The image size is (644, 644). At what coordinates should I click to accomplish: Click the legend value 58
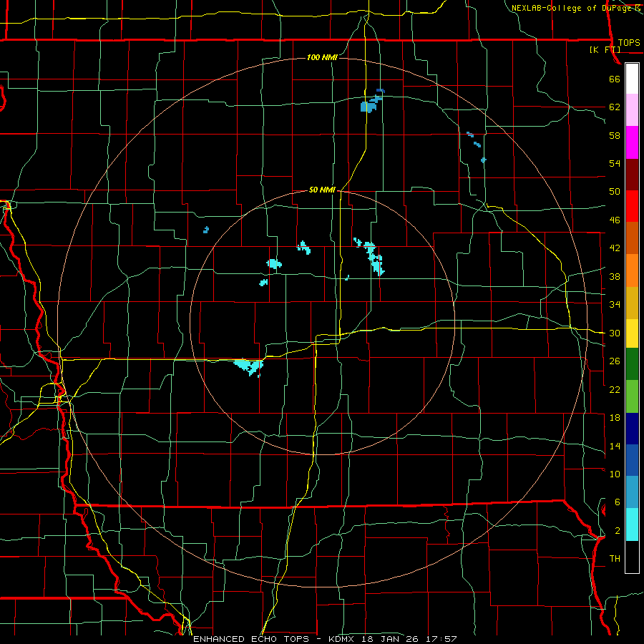[x=615, y=135]
